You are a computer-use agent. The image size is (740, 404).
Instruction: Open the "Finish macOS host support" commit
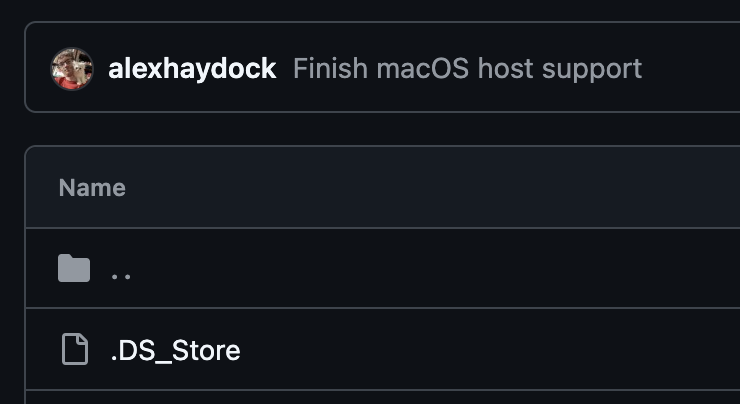click(x=467, y=69)
